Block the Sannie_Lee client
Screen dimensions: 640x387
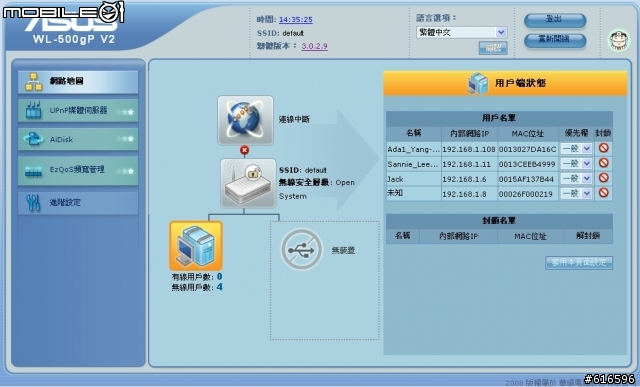point(604,163)
